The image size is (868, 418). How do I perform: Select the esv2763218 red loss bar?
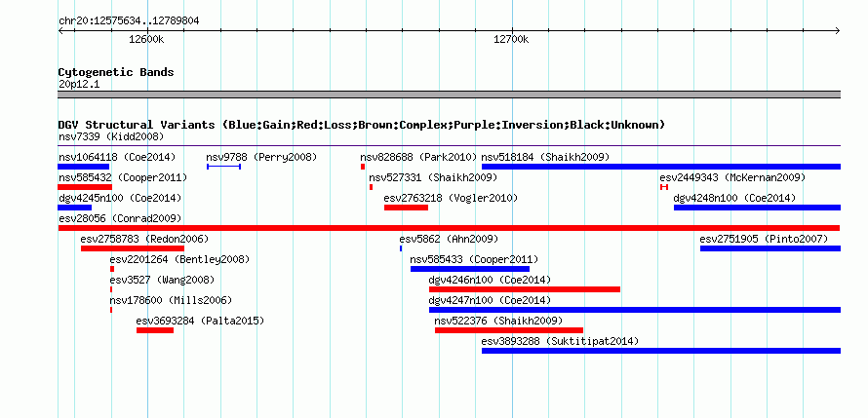click(x=407, y=208)
